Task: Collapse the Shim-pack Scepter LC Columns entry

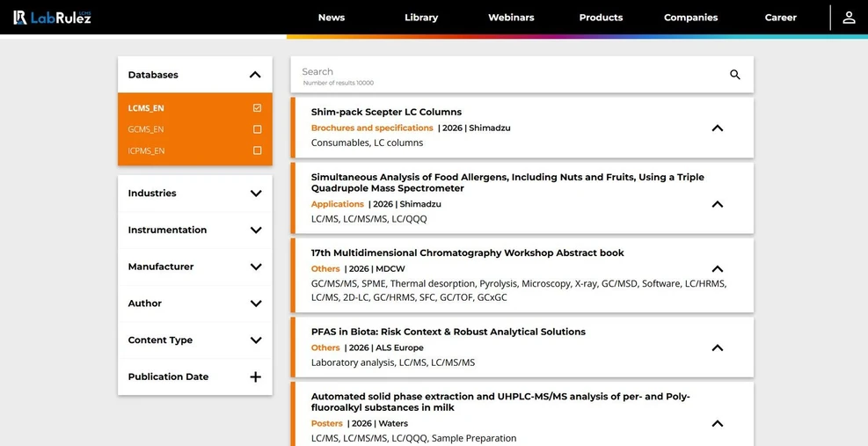Action: [718, 128]
